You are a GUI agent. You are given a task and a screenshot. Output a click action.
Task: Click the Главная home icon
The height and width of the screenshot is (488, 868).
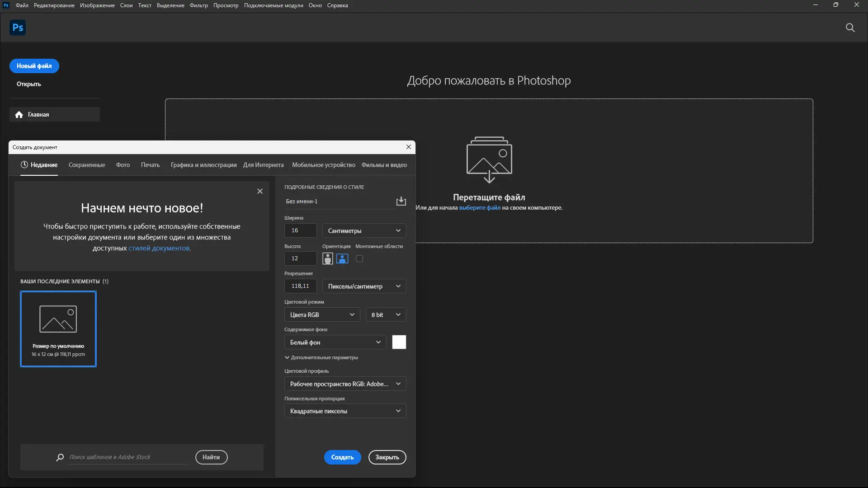(x=19, y=115)
